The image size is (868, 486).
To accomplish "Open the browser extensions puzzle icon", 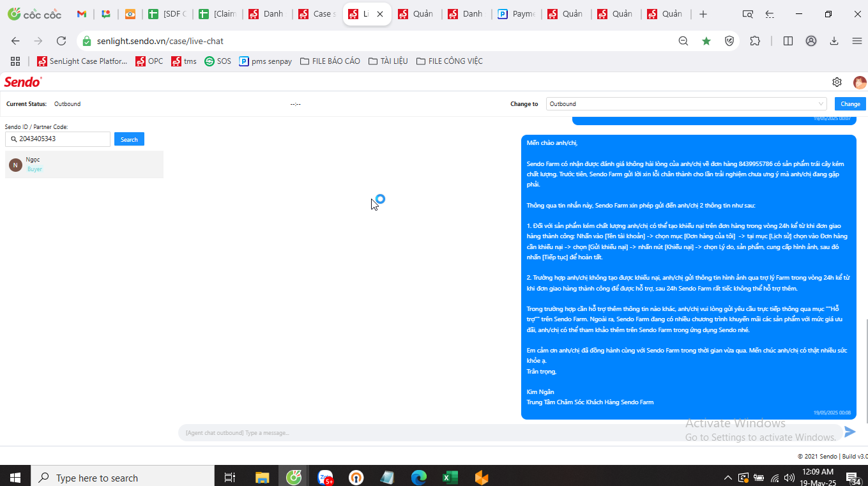I will 755,41.
